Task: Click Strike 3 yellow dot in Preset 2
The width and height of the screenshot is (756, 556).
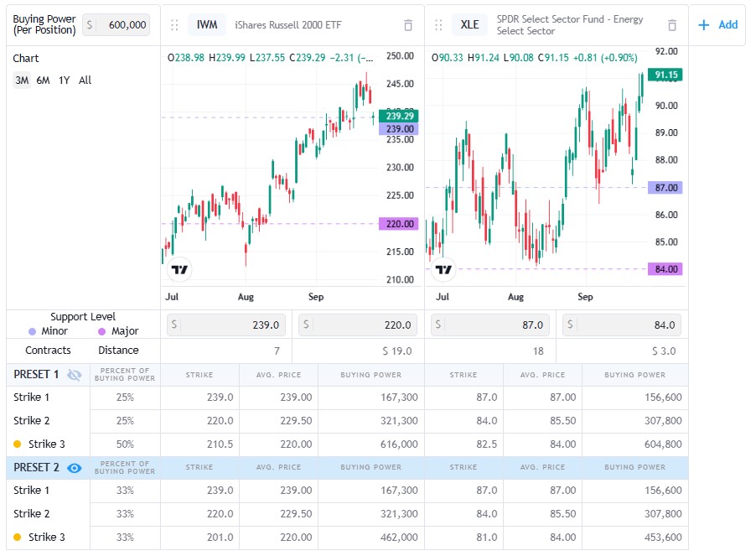Action: 18,538
